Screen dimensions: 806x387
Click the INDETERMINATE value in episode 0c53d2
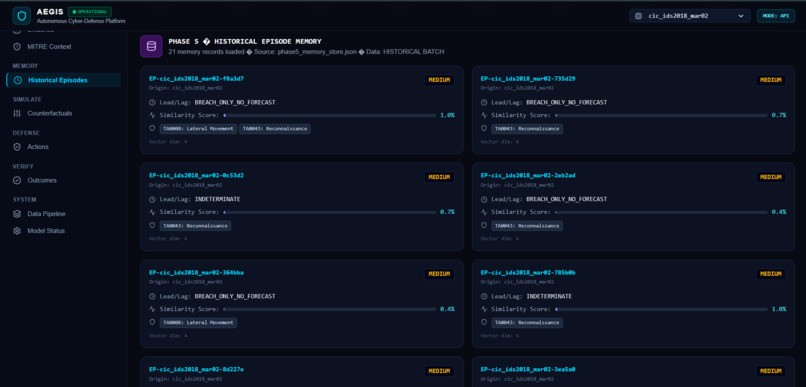coord(217,199)
